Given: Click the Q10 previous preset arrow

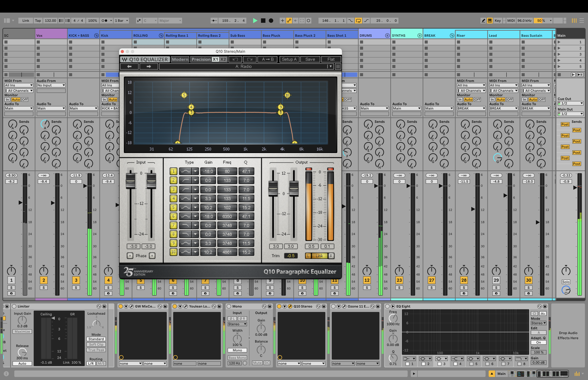Looking at the screenshot, I should [x=129, y=66].
